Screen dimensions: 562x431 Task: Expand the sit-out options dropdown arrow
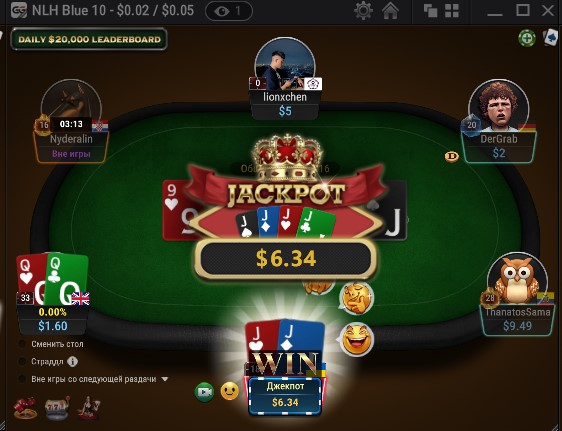click(x=165, y=379)
